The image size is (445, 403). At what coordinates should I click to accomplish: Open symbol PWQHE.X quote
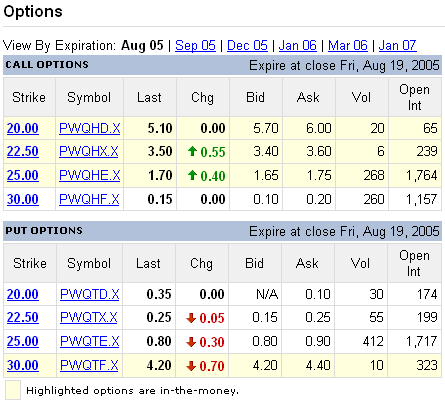(x=90, y=175)
